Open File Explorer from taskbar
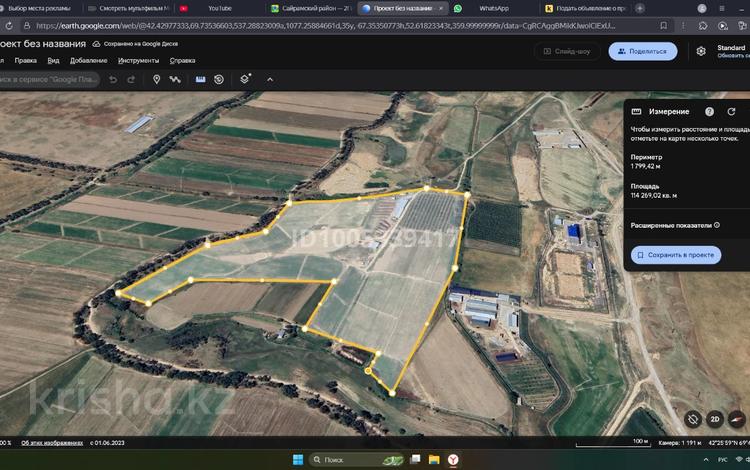 434,459
